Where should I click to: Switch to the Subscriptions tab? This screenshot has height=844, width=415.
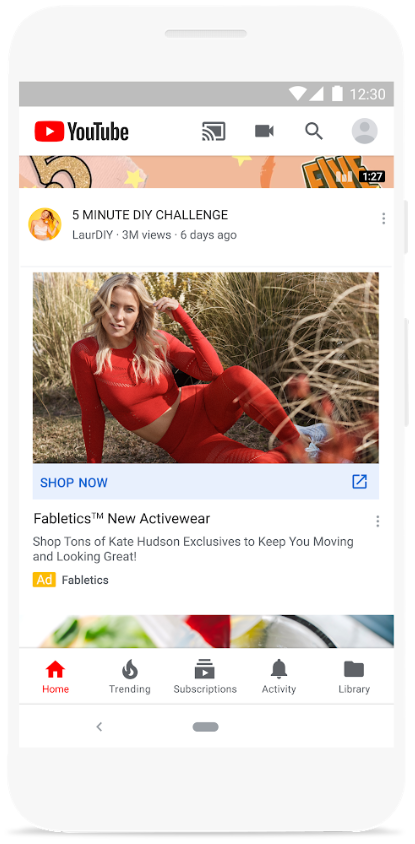[x=205, y=676]
